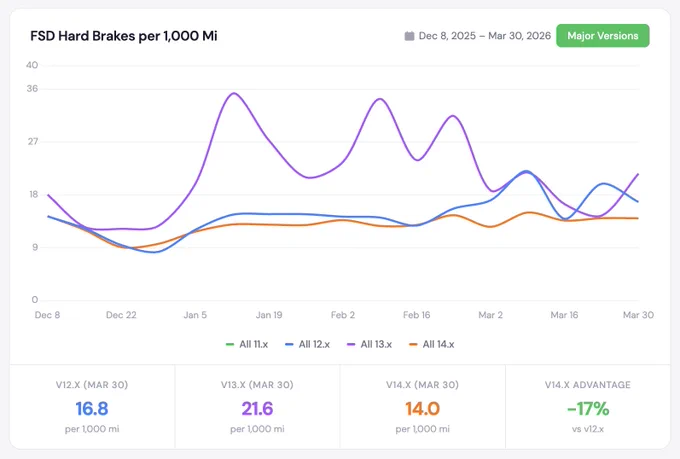This screenshot has height=459, width=680.
Task: Click the 18 y-axis label
Action: coord(34,194)
